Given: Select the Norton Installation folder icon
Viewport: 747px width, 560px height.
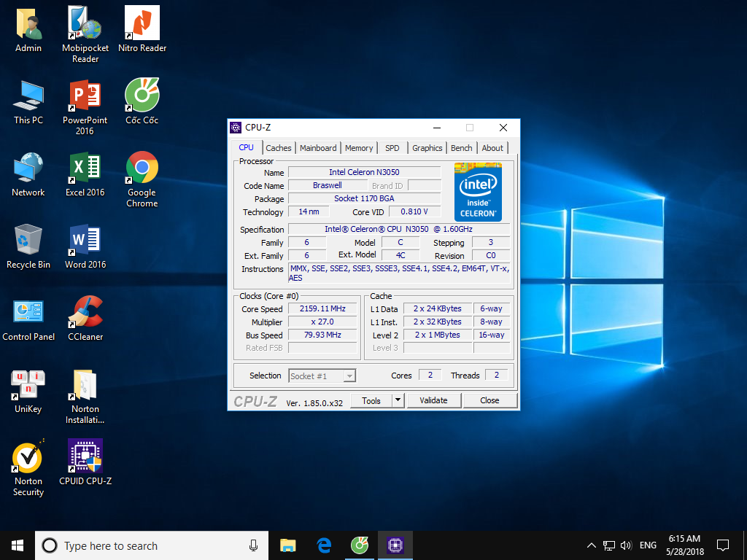Looking at the screenshot, I should click(x=85, y=396).
